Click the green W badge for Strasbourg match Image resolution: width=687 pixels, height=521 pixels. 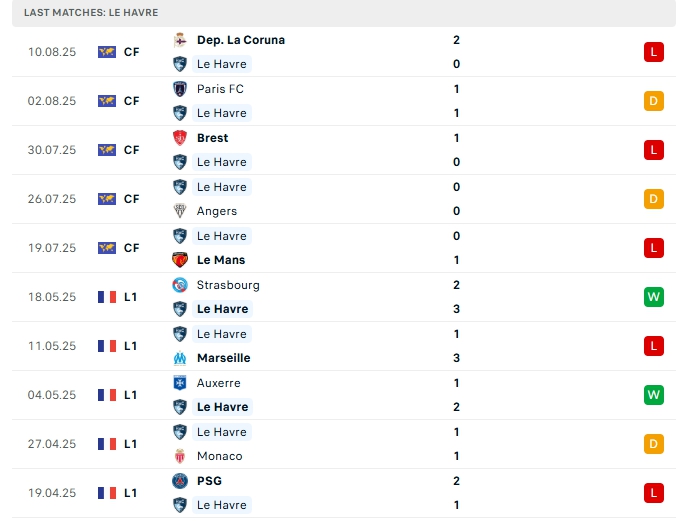[654, 297]
